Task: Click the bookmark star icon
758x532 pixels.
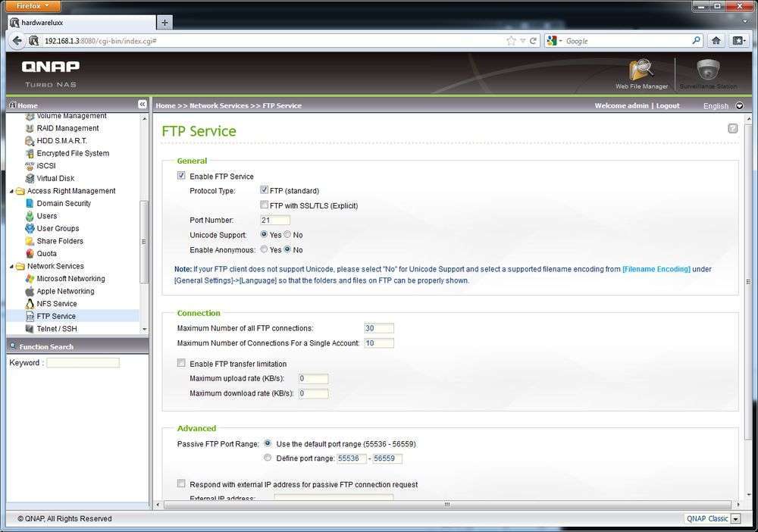Action: (x=511, y=41)
